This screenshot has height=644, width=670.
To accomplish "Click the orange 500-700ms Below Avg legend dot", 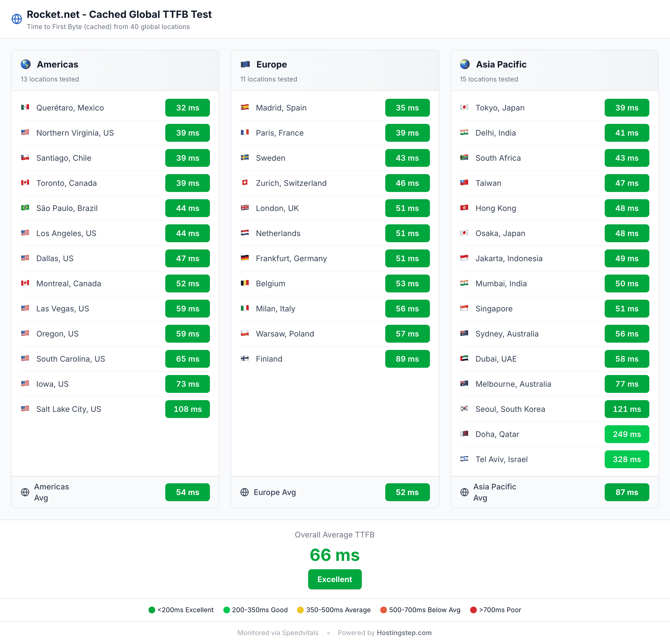I will click(384, 610).
